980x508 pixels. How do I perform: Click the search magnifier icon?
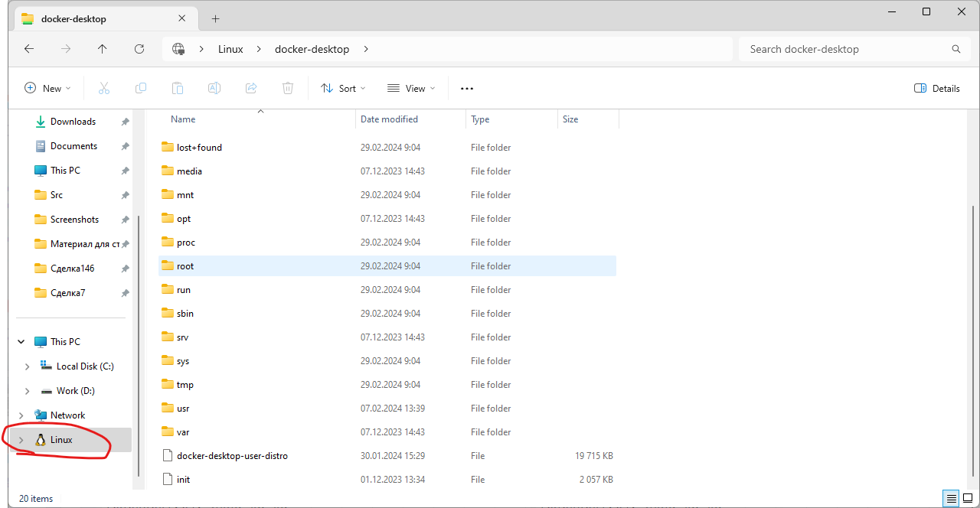(x=955, y=49)
